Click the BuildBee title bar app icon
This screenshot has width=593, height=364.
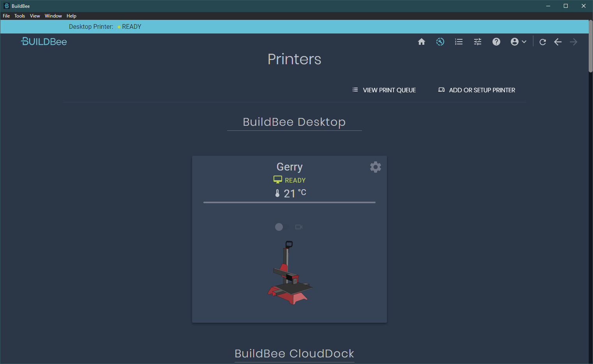(6, 6)
